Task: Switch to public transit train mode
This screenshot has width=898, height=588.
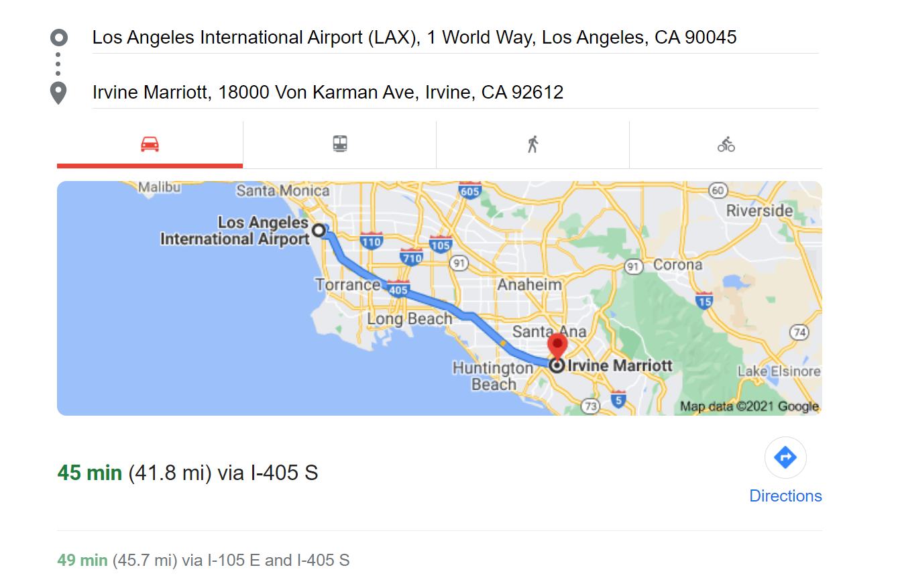Action: coord(340,144)
